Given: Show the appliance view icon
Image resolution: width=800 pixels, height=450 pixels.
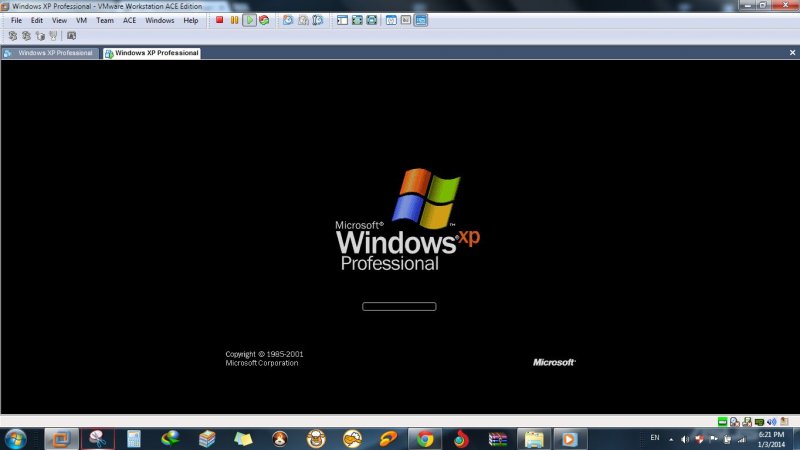Looking at the screenshot, I should click(x=406, y=20).
